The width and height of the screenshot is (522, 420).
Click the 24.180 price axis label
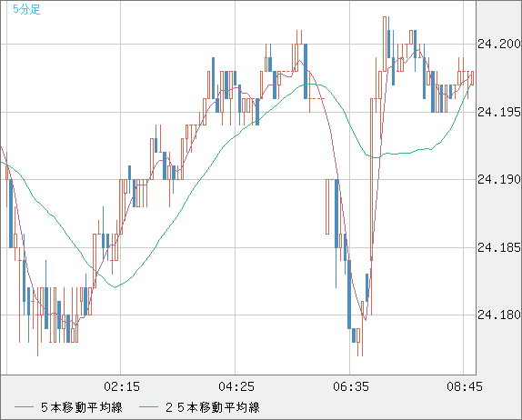point(499,315)
